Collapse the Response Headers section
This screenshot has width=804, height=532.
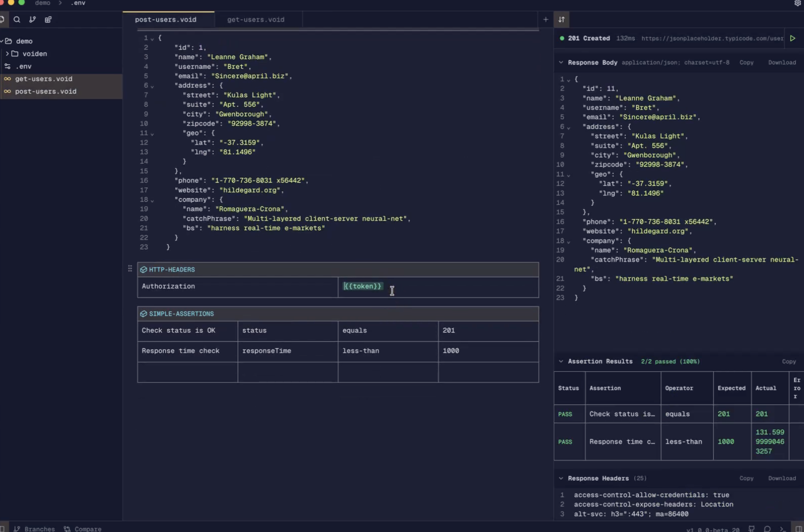(561, 478)
